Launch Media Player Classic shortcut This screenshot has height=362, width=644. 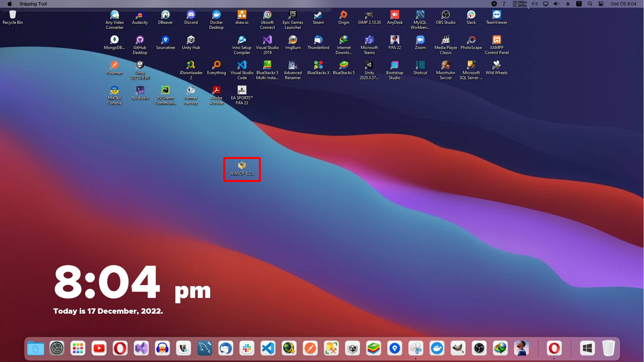(446, 45)
